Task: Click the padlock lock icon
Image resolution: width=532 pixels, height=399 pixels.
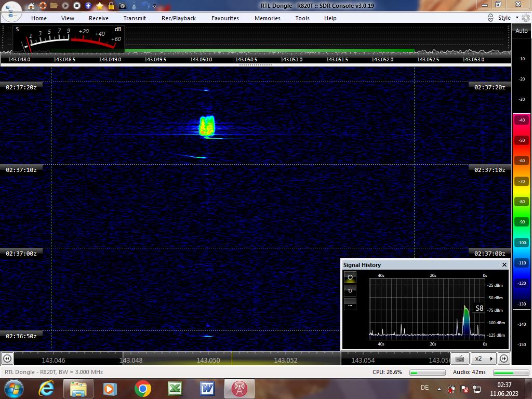Action: click(x=111, y=6)
